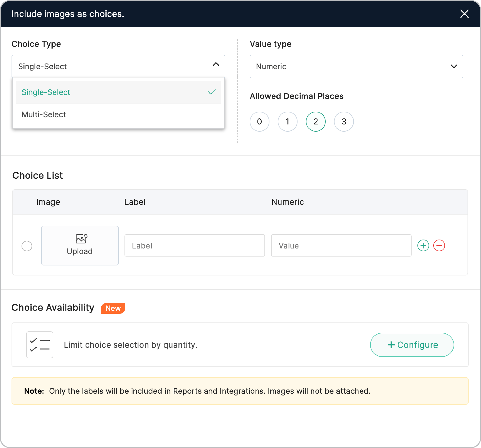Open the Value type Numeric dropdown
Screen dimensions: 481x448
[x=356, y=67]
